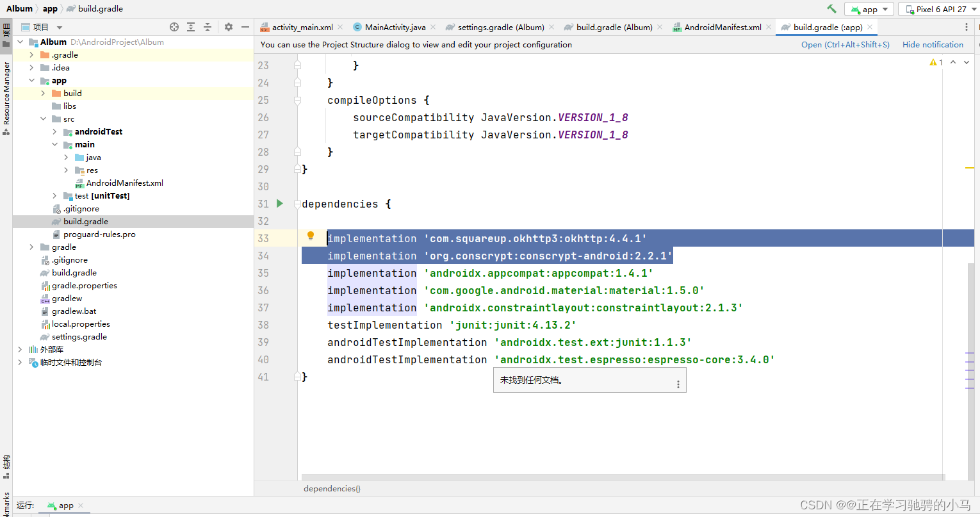Go to next highlighted error arrow

[967, 62]
